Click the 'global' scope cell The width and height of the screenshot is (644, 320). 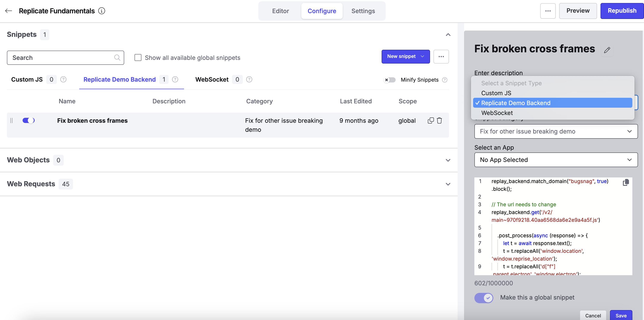point(407,121)
